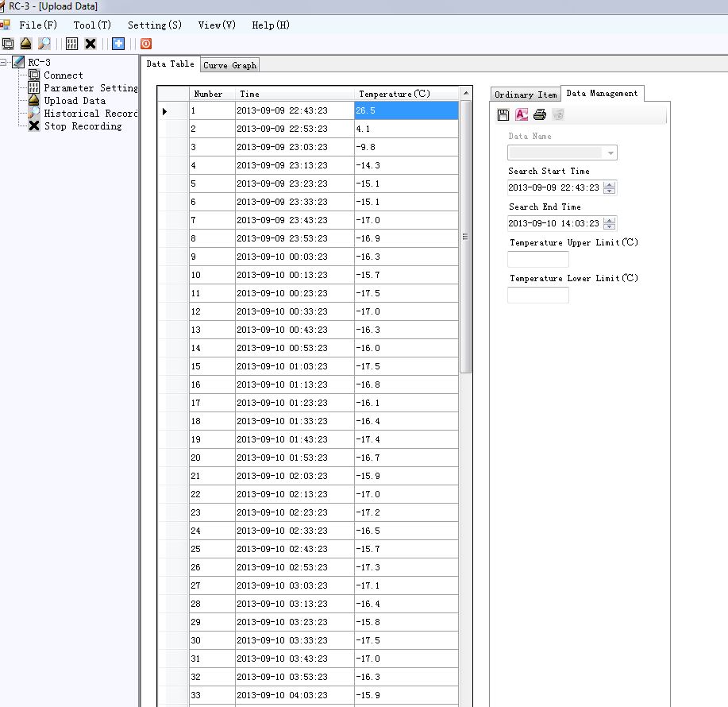The image size is (728, 707).
Task: Open the Setting menu
Action: click(155, 25)
